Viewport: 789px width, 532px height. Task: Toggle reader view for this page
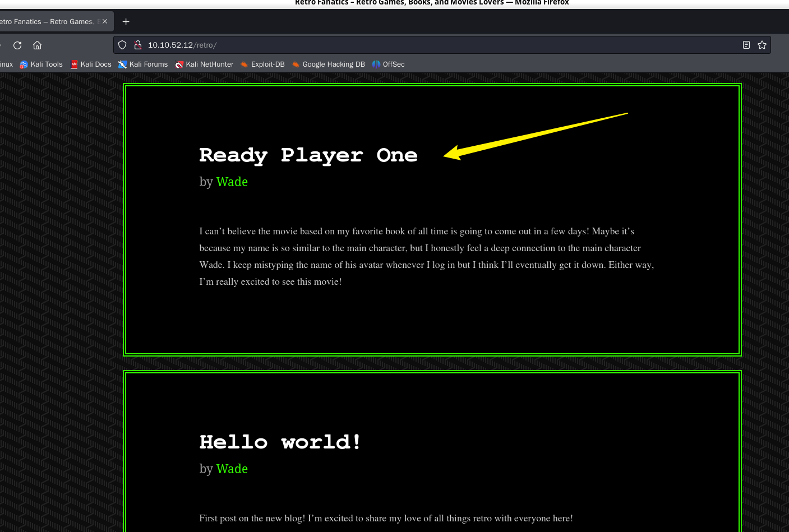coord(746,45)
